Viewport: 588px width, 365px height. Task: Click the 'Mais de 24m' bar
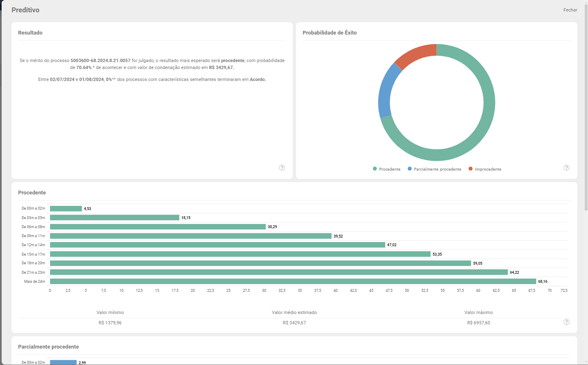point(293,282)
